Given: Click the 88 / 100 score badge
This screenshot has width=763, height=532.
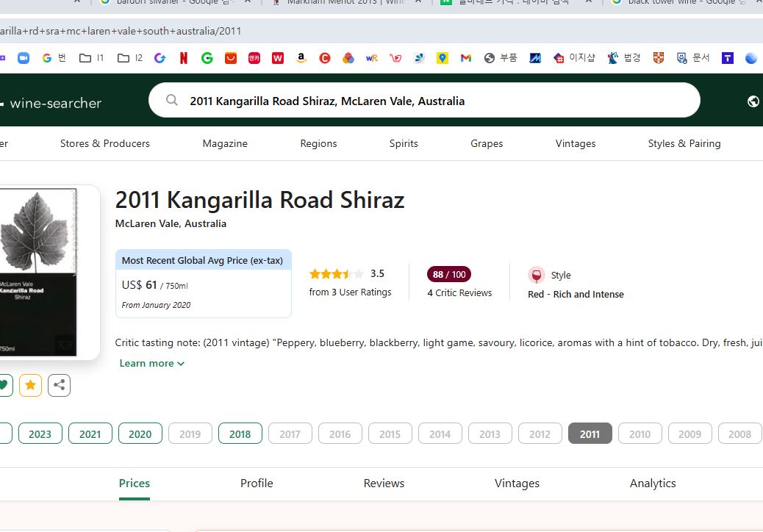Looking at the screenshot, I should coord(448,274).
